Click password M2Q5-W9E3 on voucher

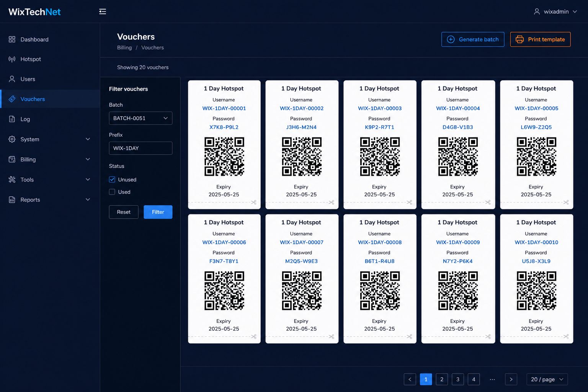(301, 261)
